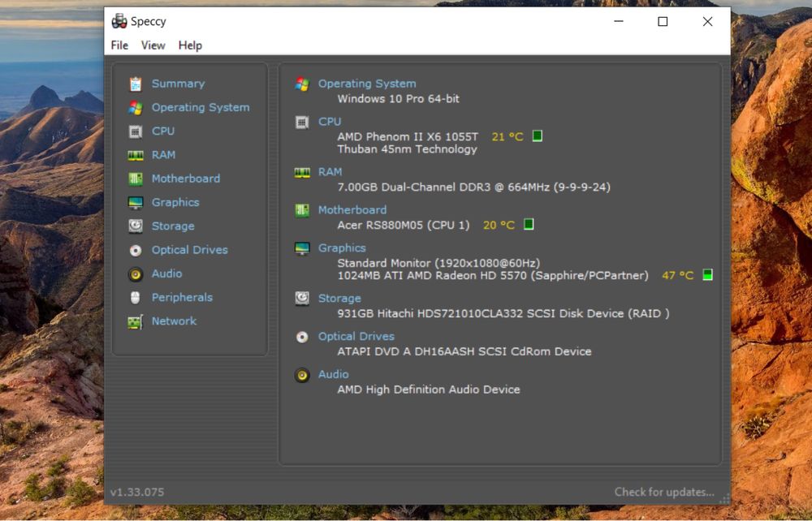Click the Graphics monitor icon in summary panel
This screenshot has width=812, height=521.
pos(302,248)
